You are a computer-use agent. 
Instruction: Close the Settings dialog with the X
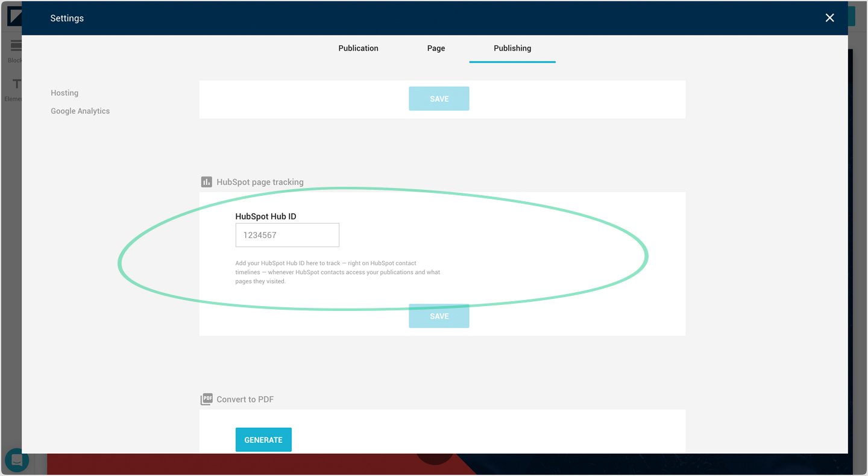[829, 18]
